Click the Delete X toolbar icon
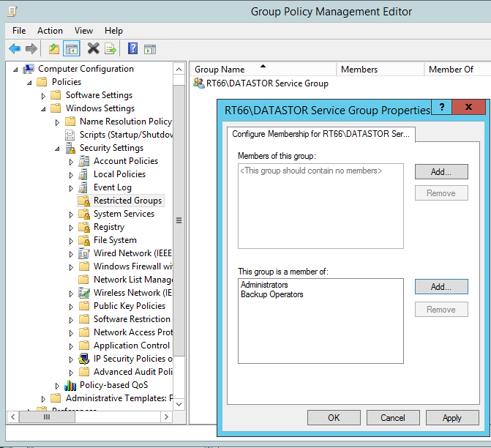 click(x=94, y=48)
